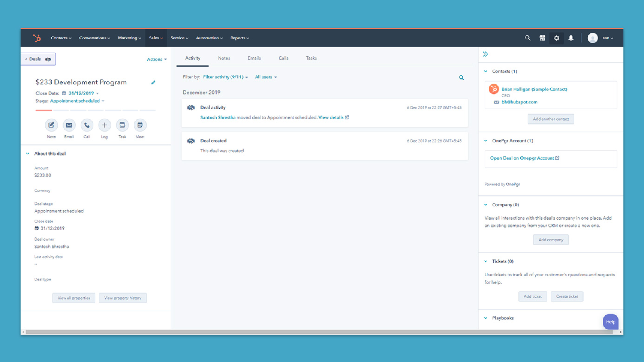This screenshot has height=362, width=644.
Task: Open activity search with the magnifier icon
Action: pos(461,77)
